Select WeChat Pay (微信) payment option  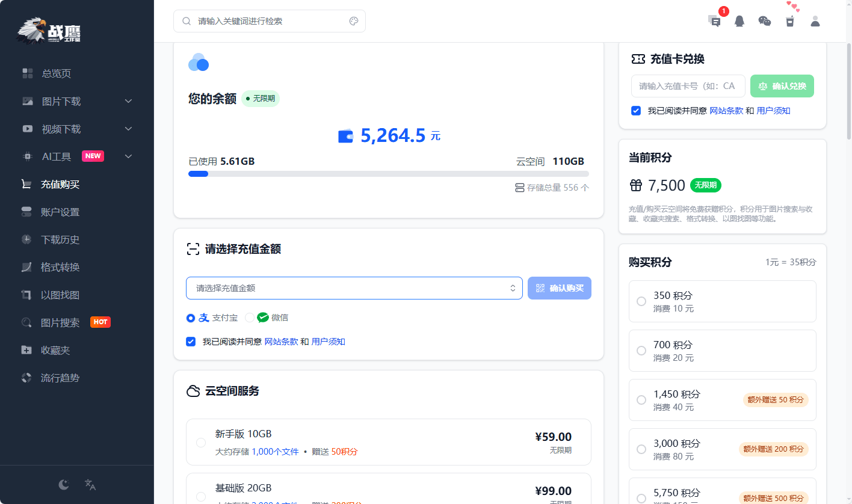coord(250,318)
